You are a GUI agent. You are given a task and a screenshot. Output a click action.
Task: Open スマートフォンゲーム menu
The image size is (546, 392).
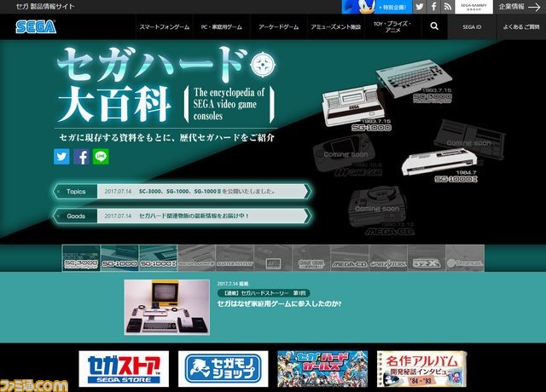165,26
